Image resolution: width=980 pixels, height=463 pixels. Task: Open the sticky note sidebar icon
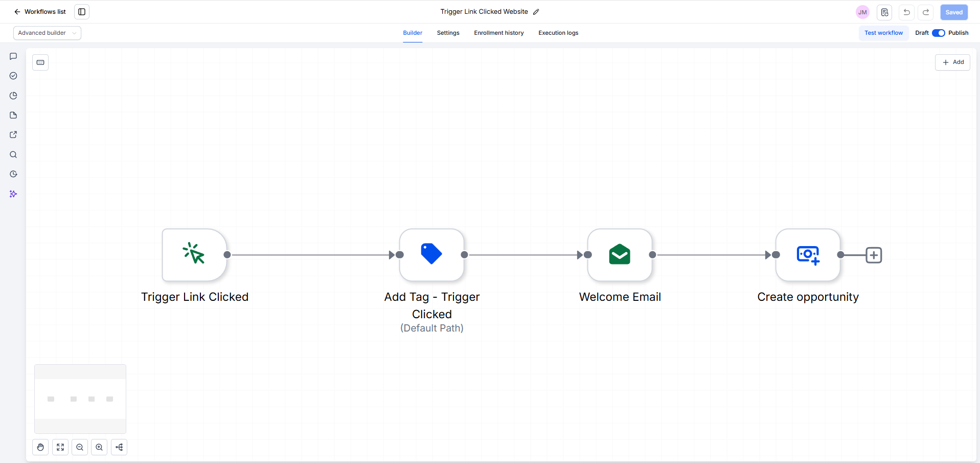coord(13,115)
